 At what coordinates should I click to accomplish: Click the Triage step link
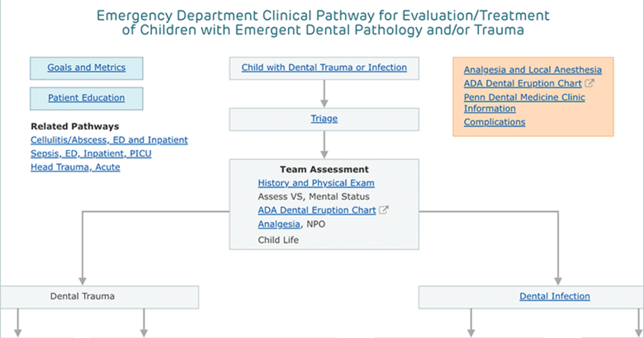(x=324, y=119)
